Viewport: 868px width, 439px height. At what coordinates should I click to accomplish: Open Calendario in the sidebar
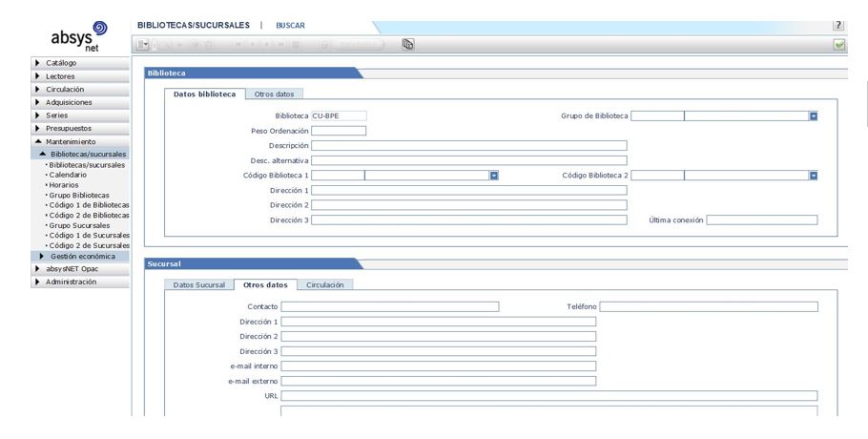point(68,175)
